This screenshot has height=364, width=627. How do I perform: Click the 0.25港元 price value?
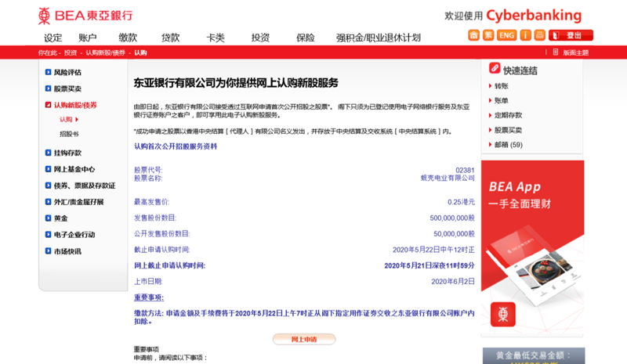tap(461, 202)
